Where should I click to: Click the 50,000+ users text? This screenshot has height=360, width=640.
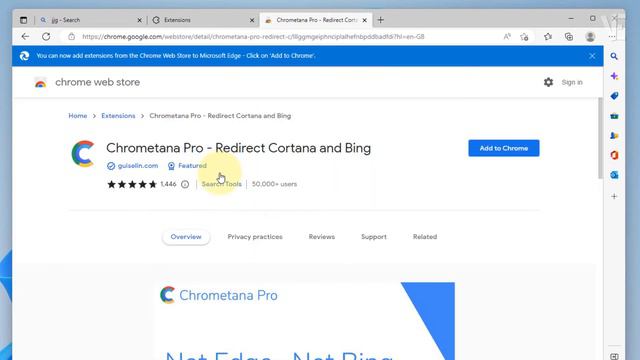(x=274, y=184)
